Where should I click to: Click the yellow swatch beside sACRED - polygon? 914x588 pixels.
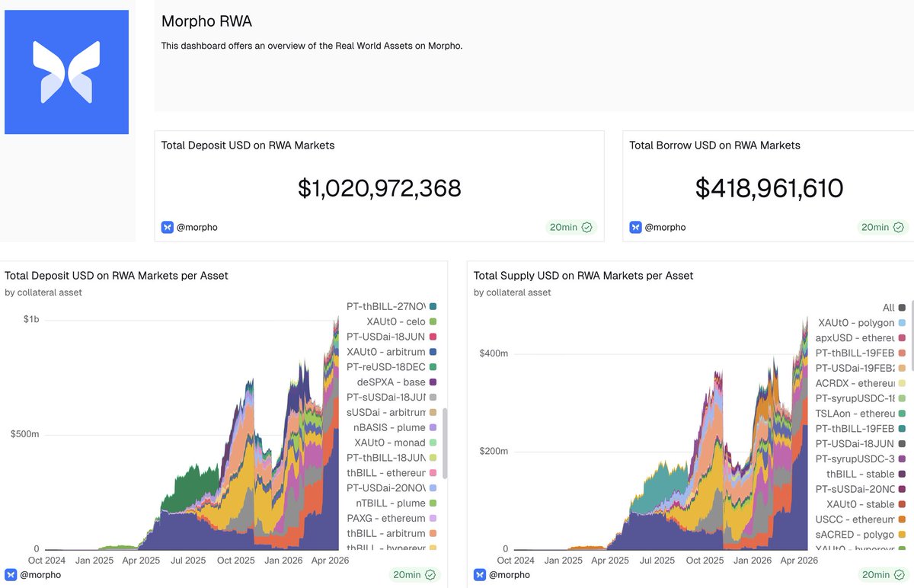(902, 535)
